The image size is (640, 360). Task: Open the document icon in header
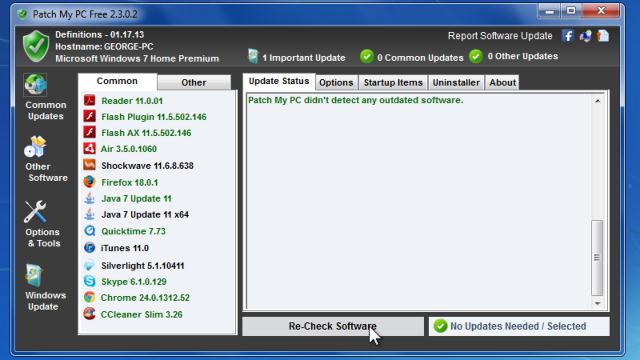tap(603, 36)
